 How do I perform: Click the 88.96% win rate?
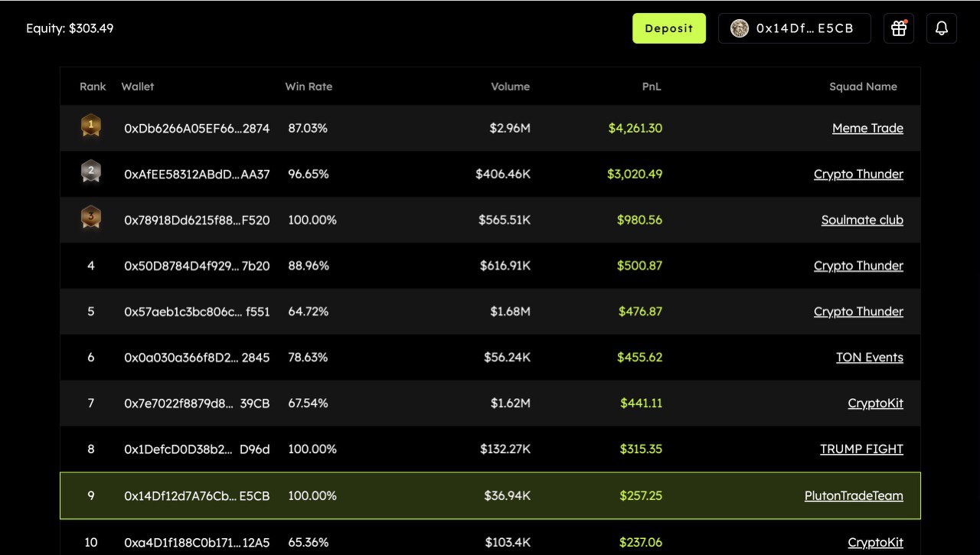pyautogui.click(x=309, y=266)
